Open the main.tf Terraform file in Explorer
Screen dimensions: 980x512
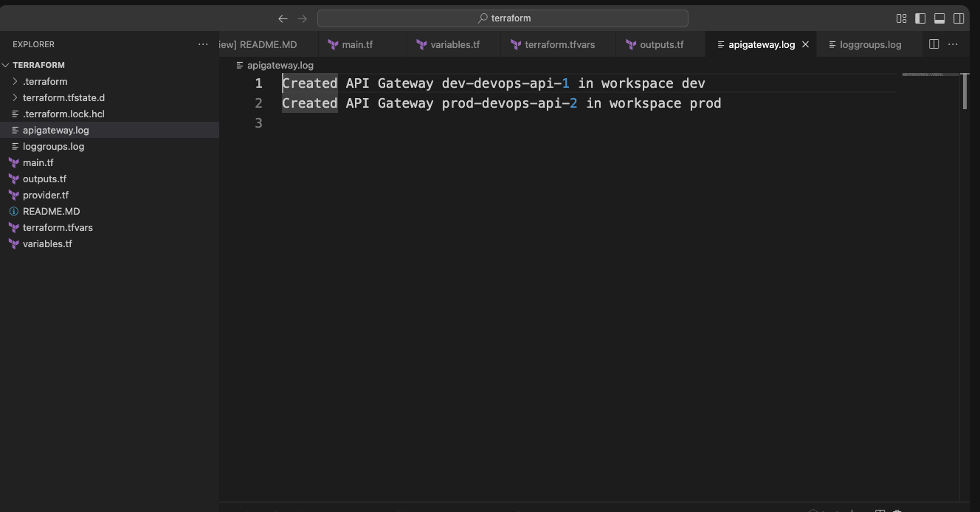pyautogui.click(x=38, y=162)
